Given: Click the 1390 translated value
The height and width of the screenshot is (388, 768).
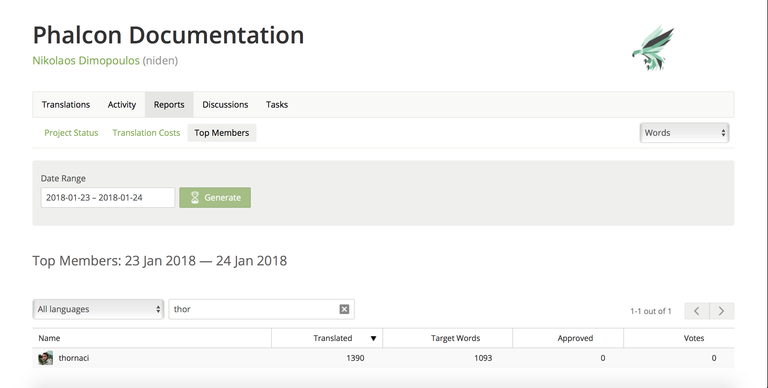Looking at the screenshot, I should (355, 358).
